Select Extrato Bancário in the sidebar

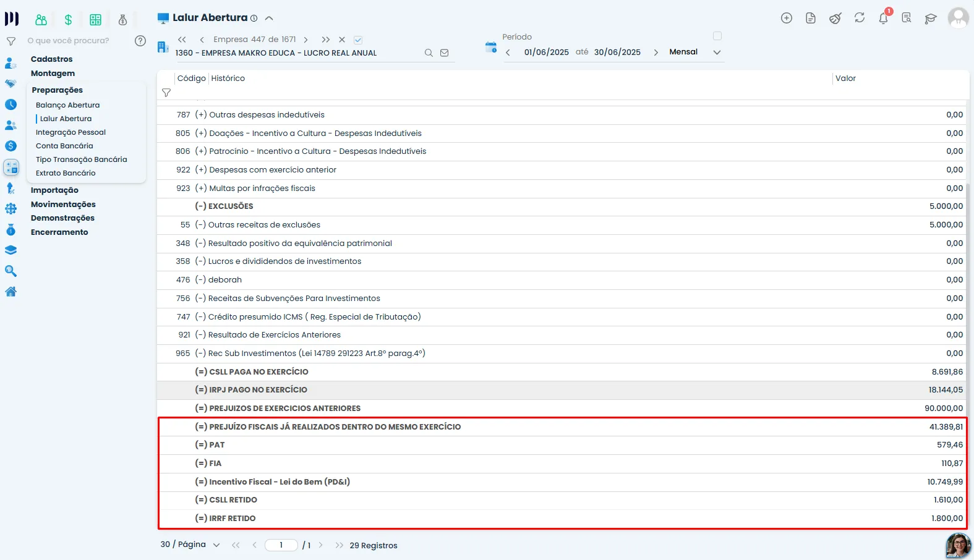click(x=66, y=173)
